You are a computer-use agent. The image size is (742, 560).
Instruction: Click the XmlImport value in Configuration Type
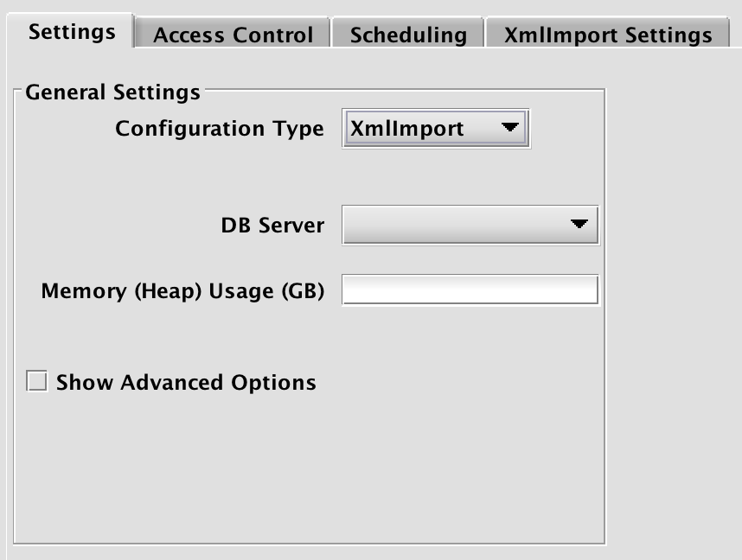tap(406, 129)
